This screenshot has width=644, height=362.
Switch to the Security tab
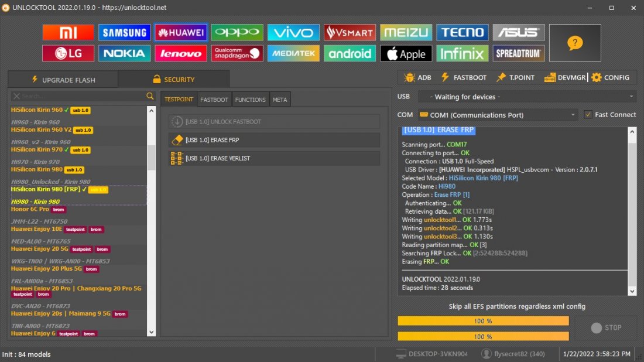click(174, 79)
